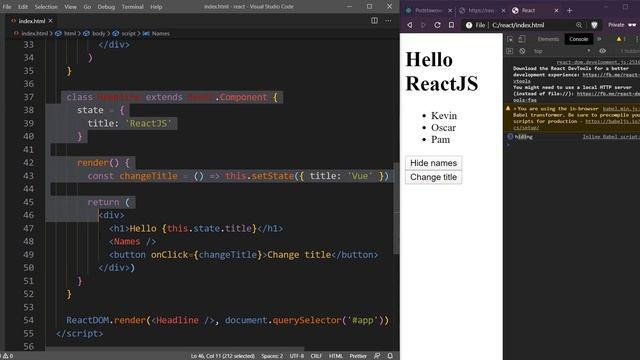Click the Hide names button
Image resolution: width=640 pixels, height=360 pixels.
click(x=433, y=163)
